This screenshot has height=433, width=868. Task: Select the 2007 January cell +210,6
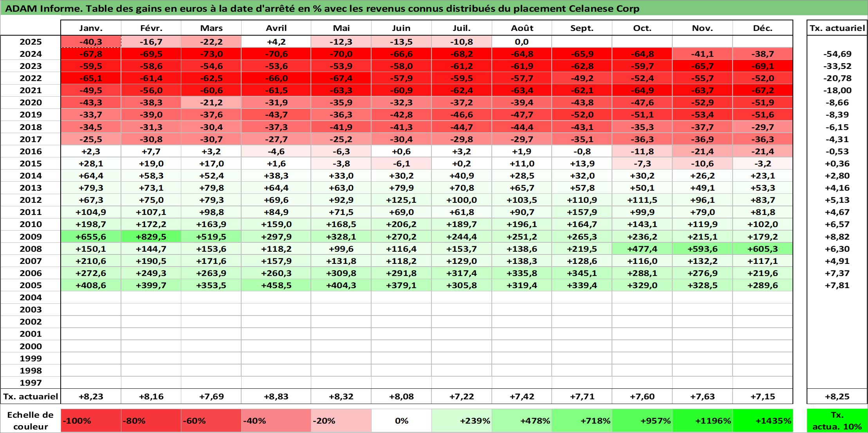coord(91,261)
